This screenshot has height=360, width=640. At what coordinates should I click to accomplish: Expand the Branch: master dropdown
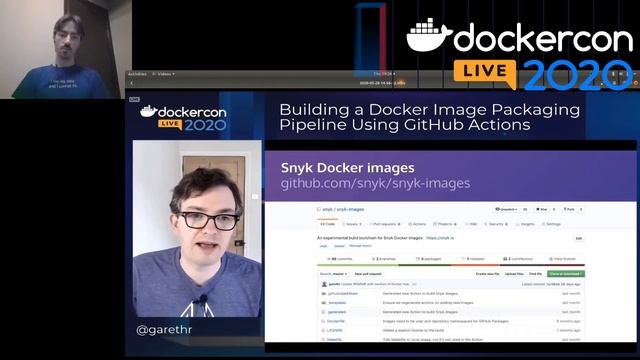click(333, 274)
